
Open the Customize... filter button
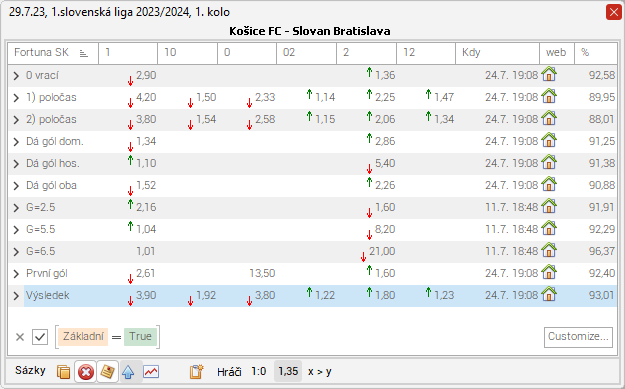pos(578,337)
